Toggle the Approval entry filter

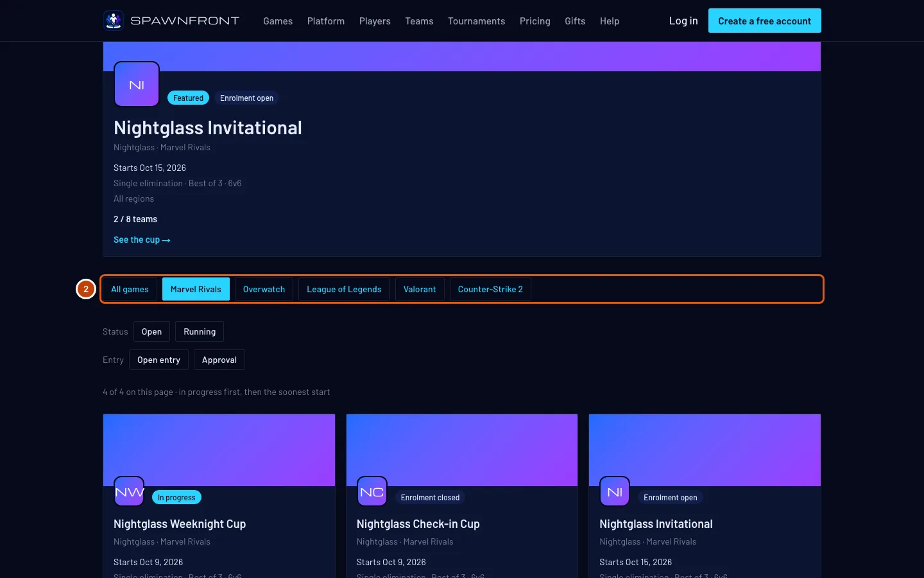pyautogui.click(x=219, y=360)
